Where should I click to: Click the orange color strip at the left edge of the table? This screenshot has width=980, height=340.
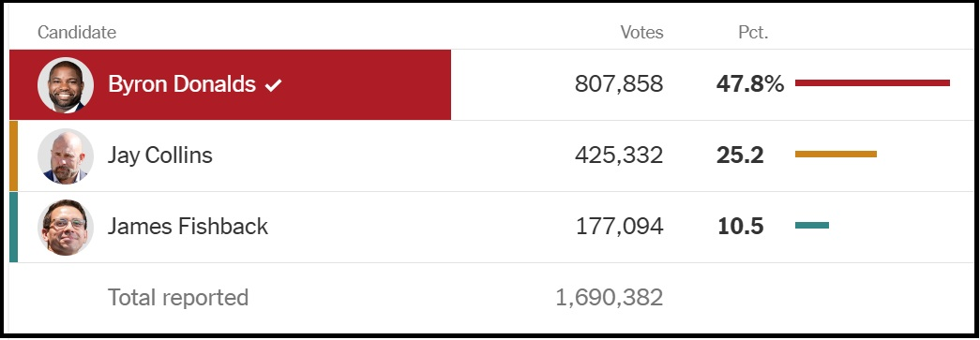click(x=14, y=156)
